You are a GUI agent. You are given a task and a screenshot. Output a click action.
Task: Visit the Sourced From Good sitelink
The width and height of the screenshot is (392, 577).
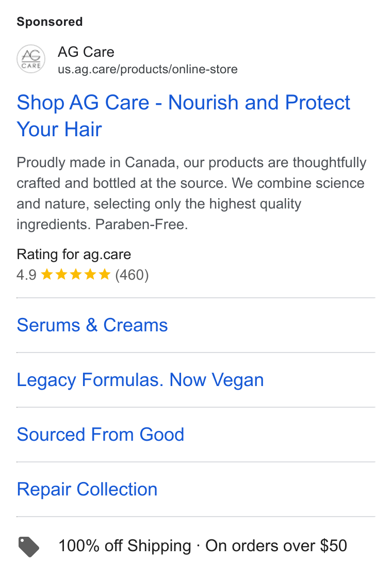101,435
